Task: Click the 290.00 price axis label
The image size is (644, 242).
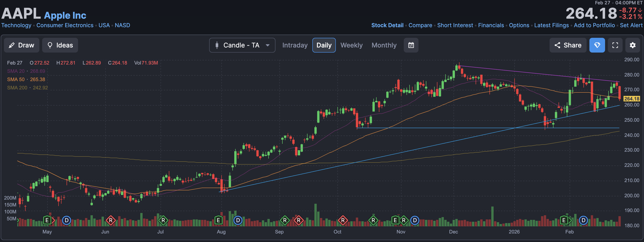Action: (632, 59)
